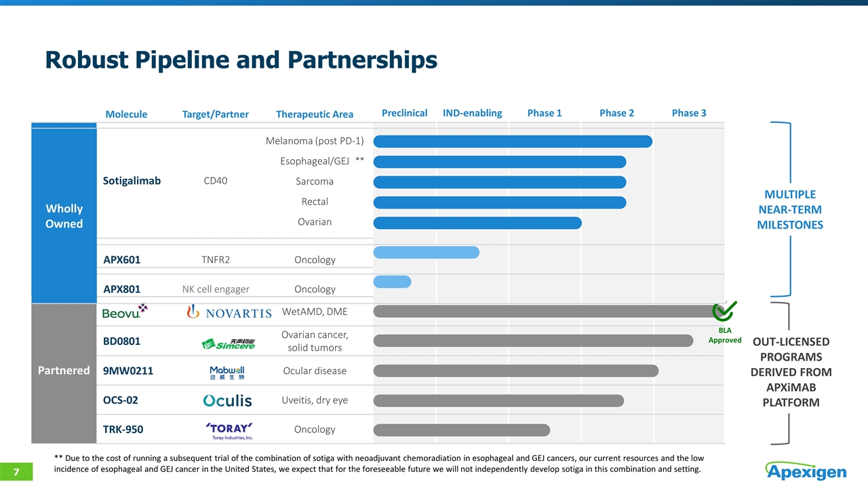The height and width of the screenshot is (488, 868).
Task: Click the Mabwell logo
Action: click(227, 371)
